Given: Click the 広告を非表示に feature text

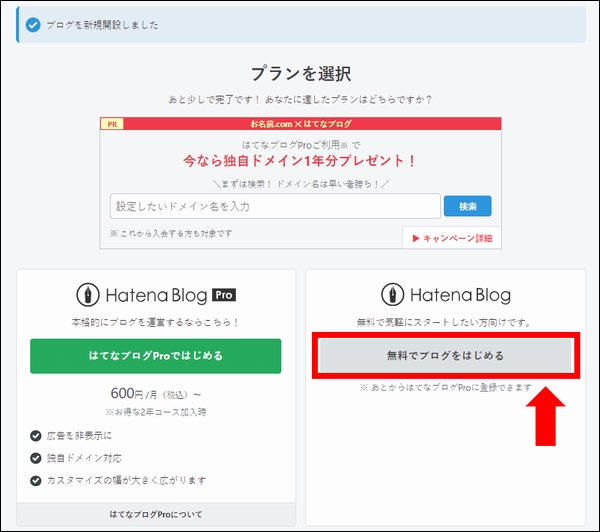Looking at the screenshot, I should 79,436.
